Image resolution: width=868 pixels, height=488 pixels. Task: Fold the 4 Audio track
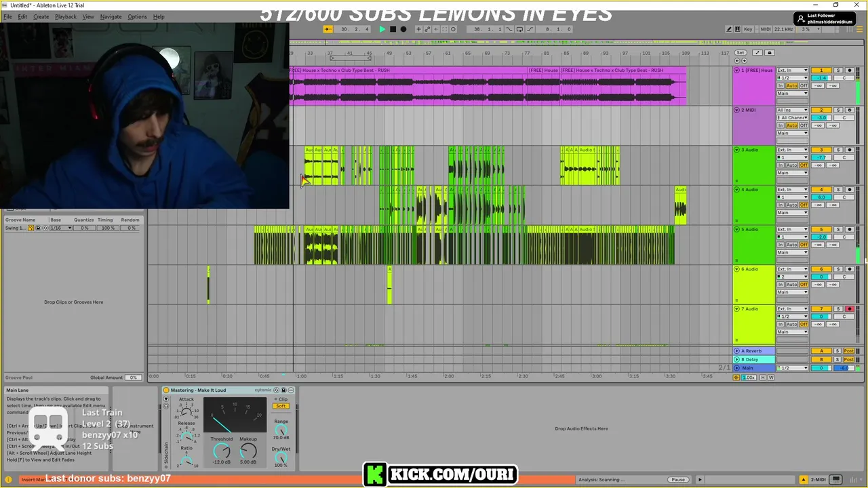pyautogui.click(x=736, y=189)
